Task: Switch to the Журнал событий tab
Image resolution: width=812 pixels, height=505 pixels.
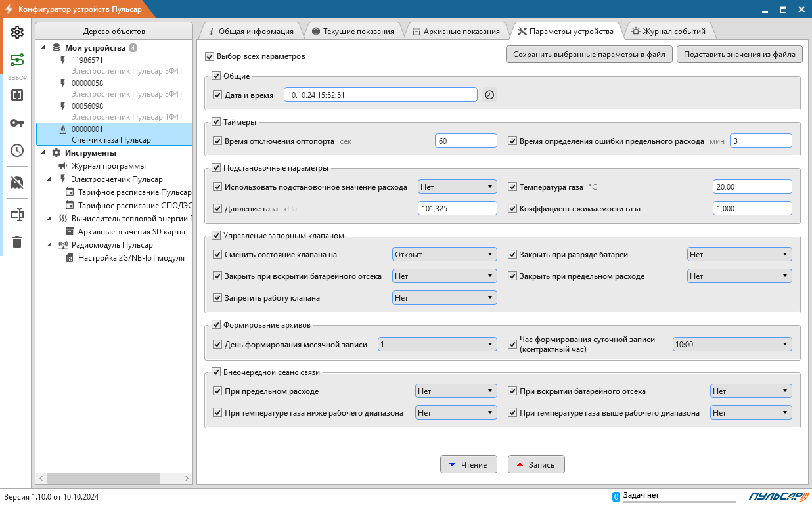Action: pyautogui.click(x=668, y=31)
